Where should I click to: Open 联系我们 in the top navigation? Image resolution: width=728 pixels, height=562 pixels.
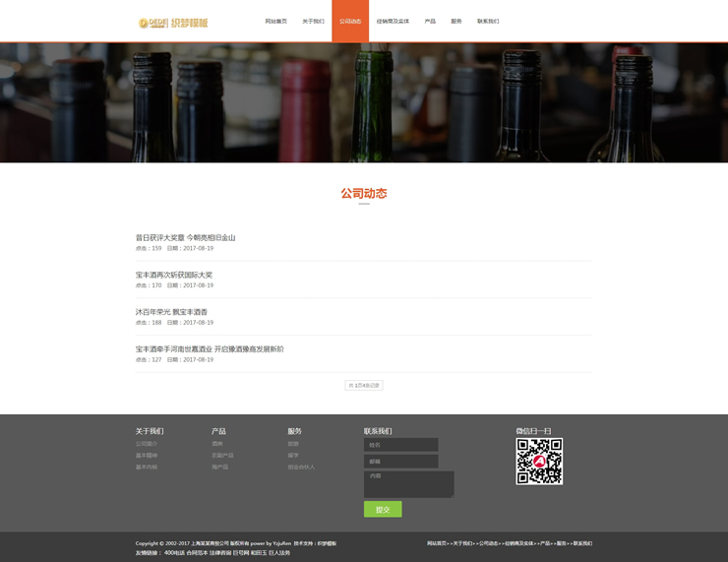[x=488, y=22]
